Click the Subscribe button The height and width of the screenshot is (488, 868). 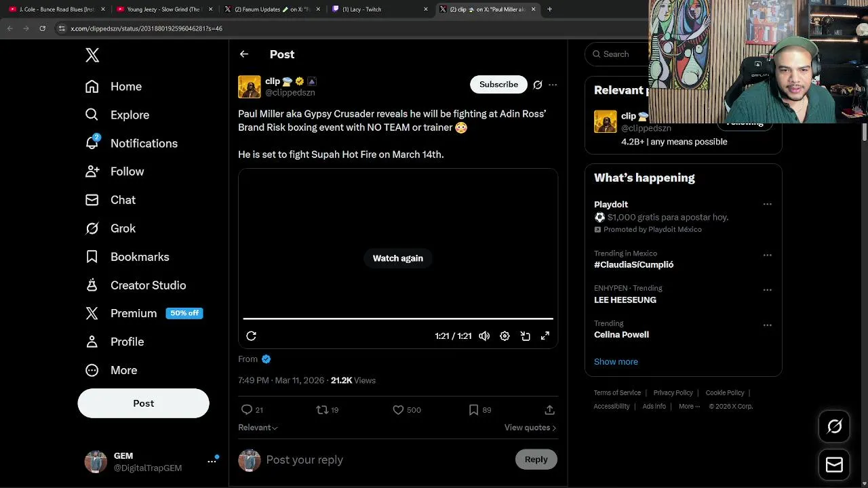click(498, 85)
